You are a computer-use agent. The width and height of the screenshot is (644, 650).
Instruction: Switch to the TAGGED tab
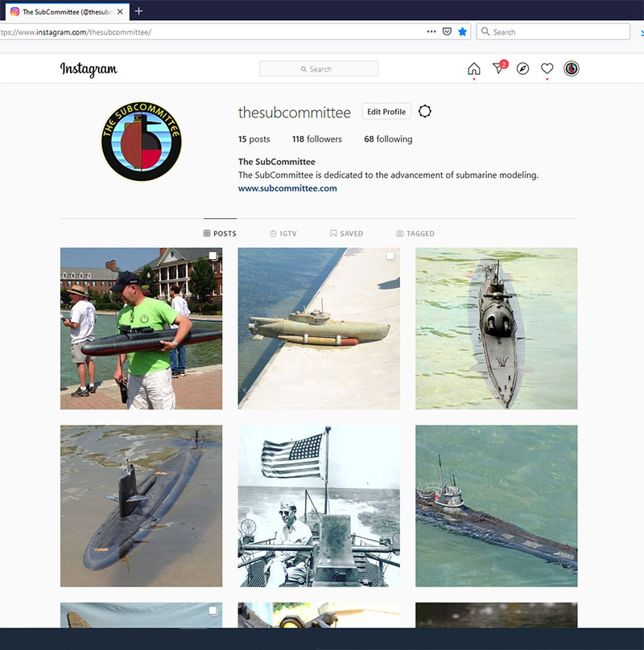[415, 233]
